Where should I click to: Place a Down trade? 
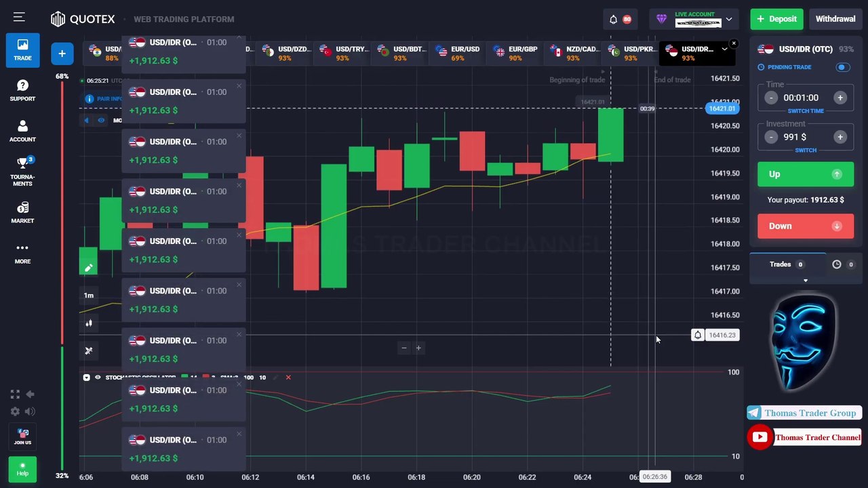[x=806, y=226]
